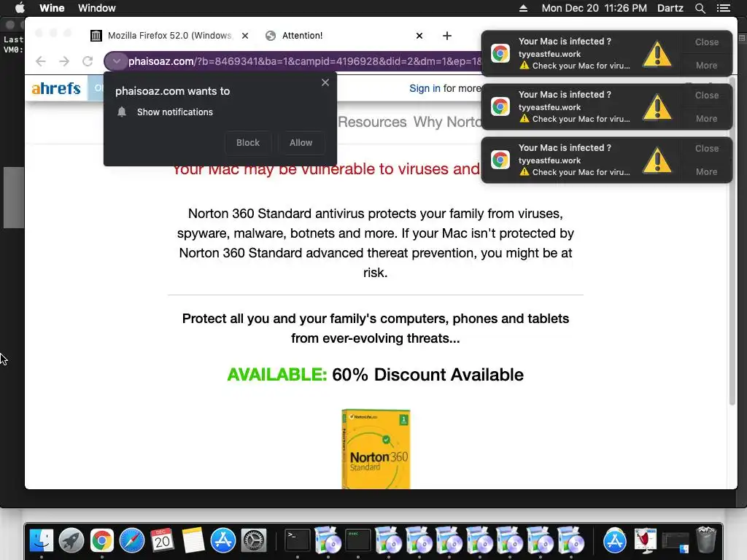Click the ahrefs logo

[x=56, y=88]
